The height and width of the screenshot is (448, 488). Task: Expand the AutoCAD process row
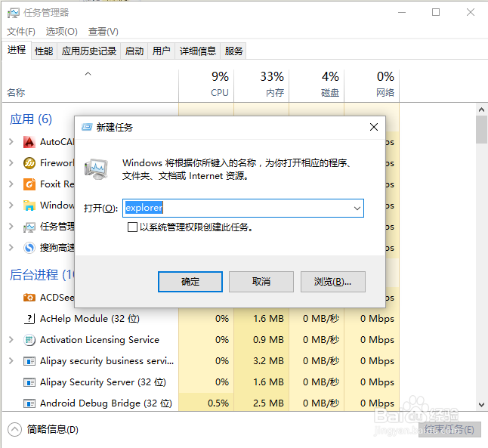11,142
